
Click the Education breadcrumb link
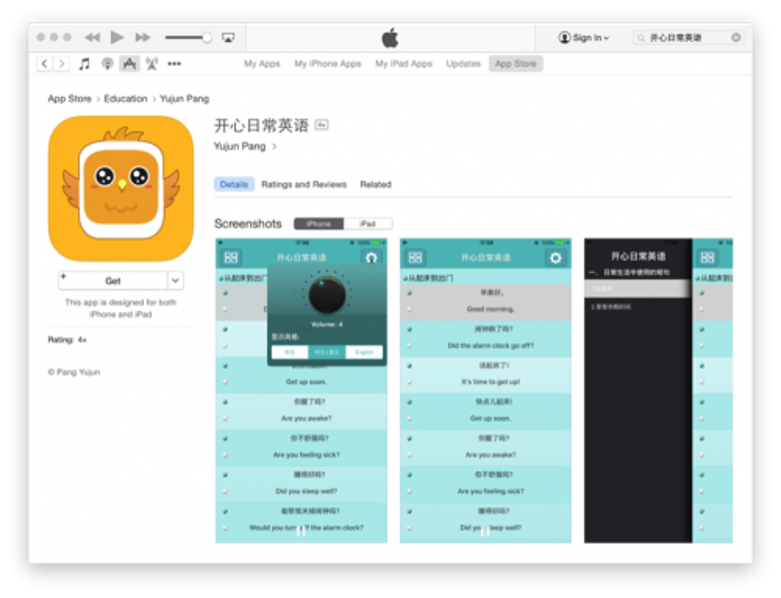coord(126,99)
